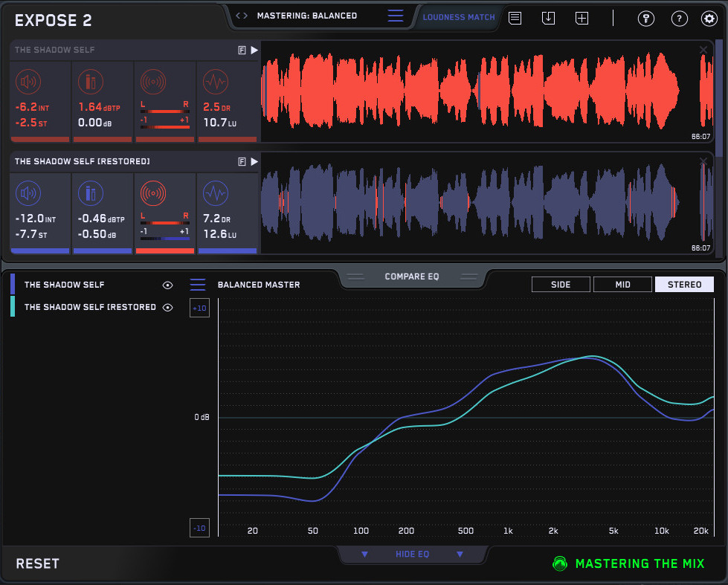Switch EQ view to Side
The image size is (728, 585).
[x=561, y=285]
